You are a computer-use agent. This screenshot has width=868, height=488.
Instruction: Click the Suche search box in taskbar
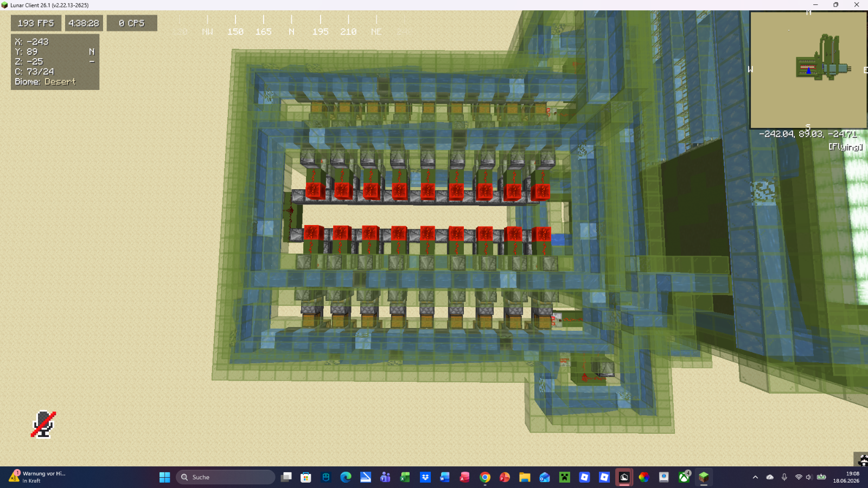point(226,477)
